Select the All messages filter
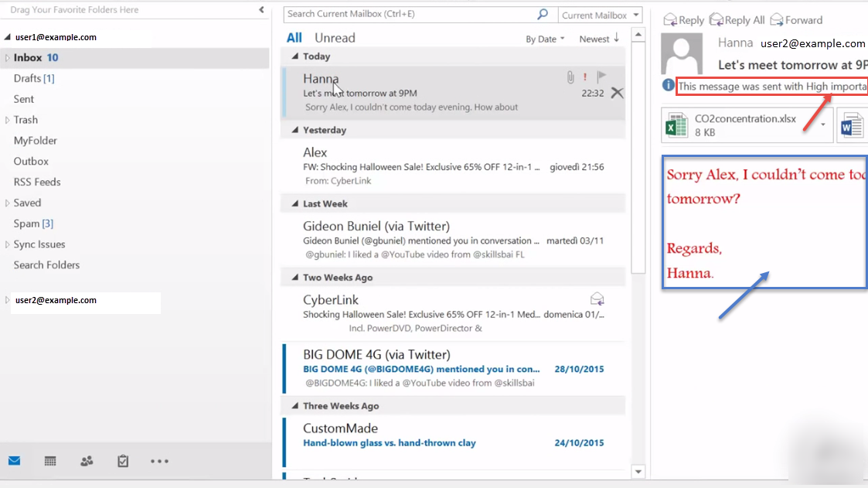 [x=294, y=38]
